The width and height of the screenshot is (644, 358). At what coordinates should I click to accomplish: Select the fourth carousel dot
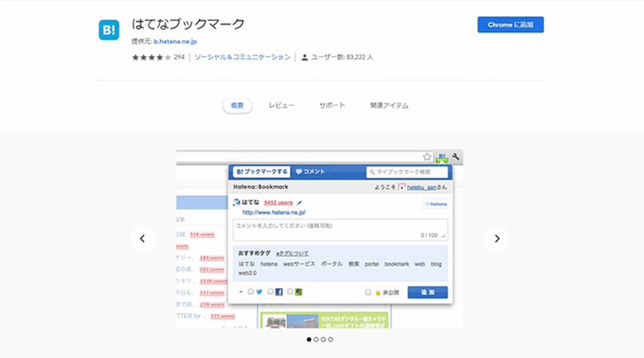point(331,340)
